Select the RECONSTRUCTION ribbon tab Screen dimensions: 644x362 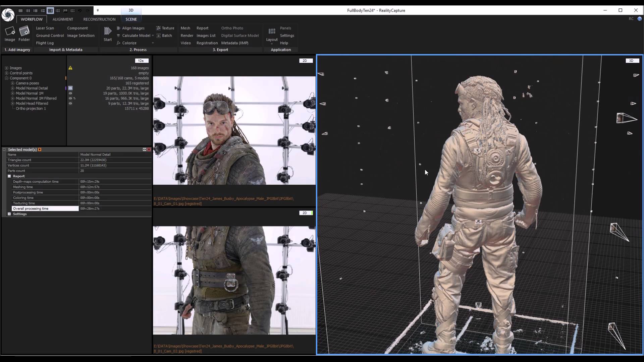point(100,19)
